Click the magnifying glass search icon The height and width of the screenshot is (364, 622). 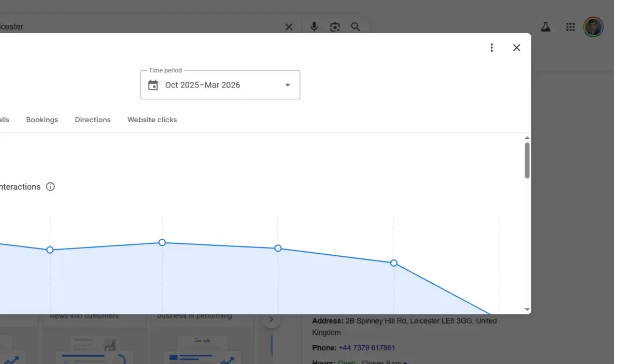(356, 27)
